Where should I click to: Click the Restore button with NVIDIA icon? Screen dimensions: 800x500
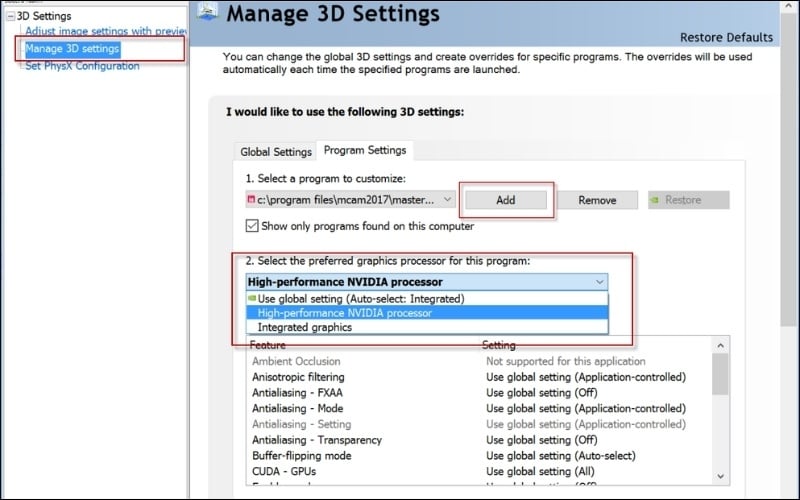[x=689, y=200]
